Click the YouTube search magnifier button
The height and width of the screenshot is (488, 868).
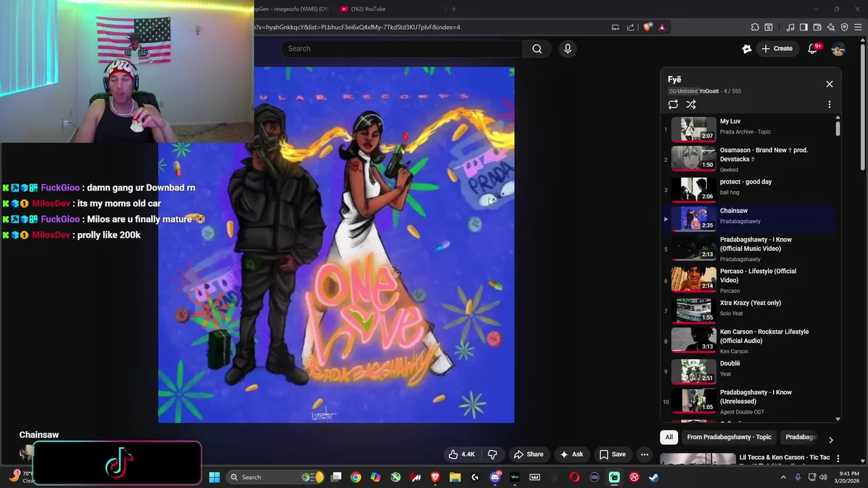[537, 49]
